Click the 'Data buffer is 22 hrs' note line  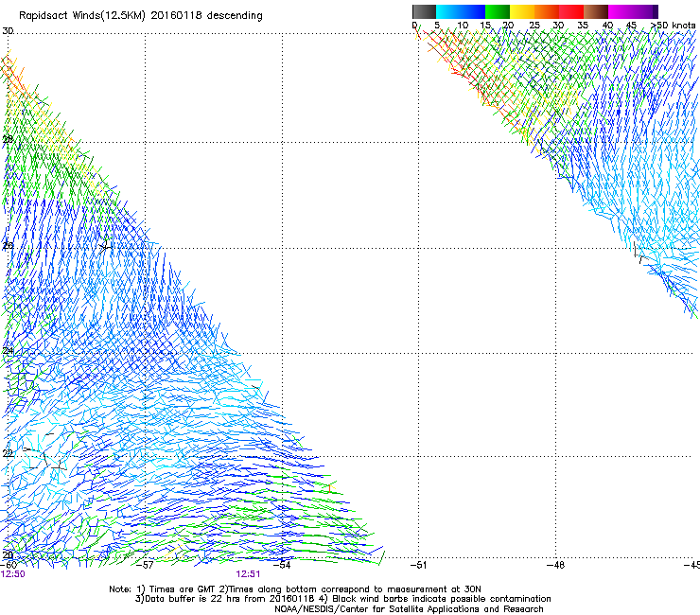point(342,599)
